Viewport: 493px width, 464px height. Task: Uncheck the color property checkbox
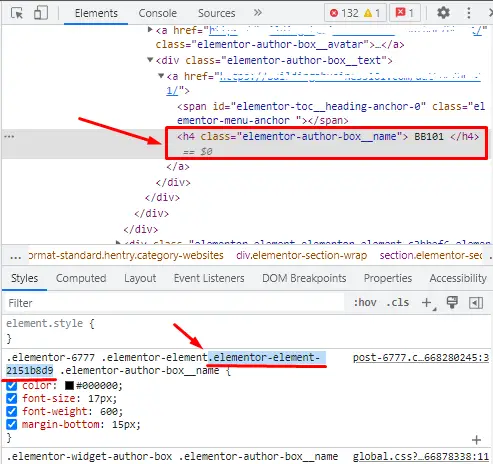click(12, 386)
